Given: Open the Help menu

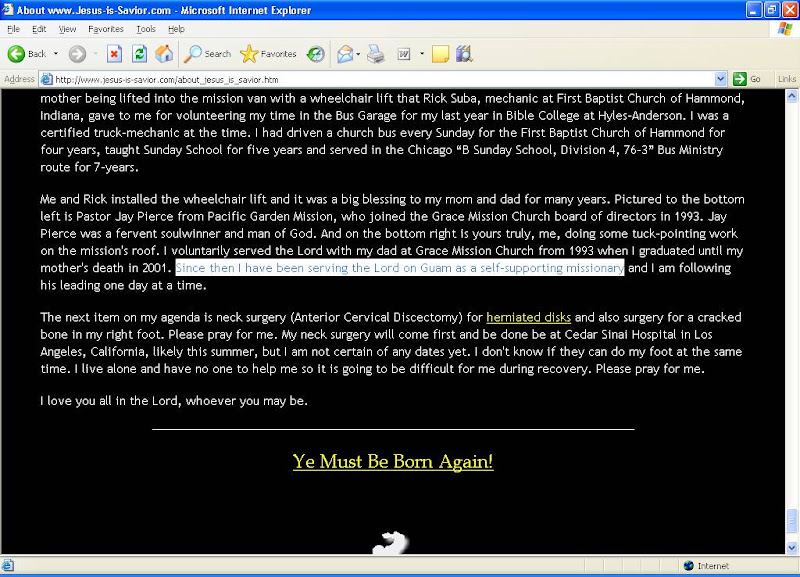Looking at the screenshot, I should (176, 29).
